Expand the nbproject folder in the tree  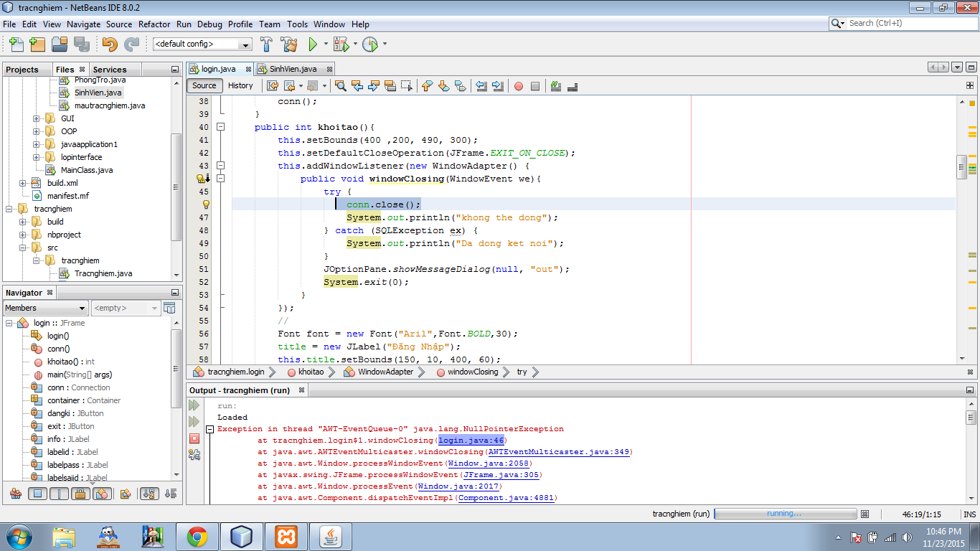[23, 235]
